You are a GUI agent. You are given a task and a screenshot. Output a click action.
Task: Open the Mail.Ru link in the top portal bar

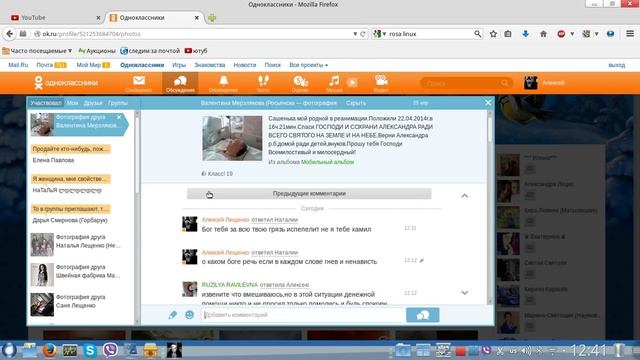pos(18,65)
